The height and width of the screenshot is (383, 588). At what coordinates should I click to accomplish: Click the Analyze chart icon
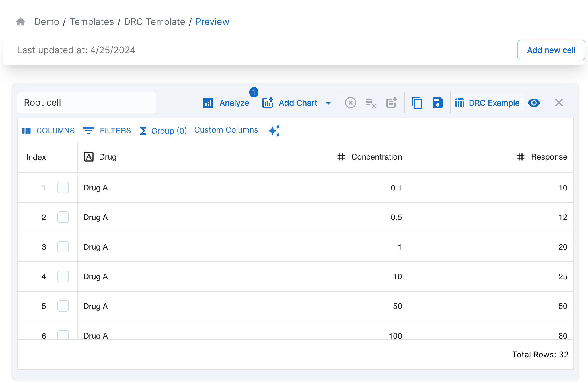tap(208, 103)
